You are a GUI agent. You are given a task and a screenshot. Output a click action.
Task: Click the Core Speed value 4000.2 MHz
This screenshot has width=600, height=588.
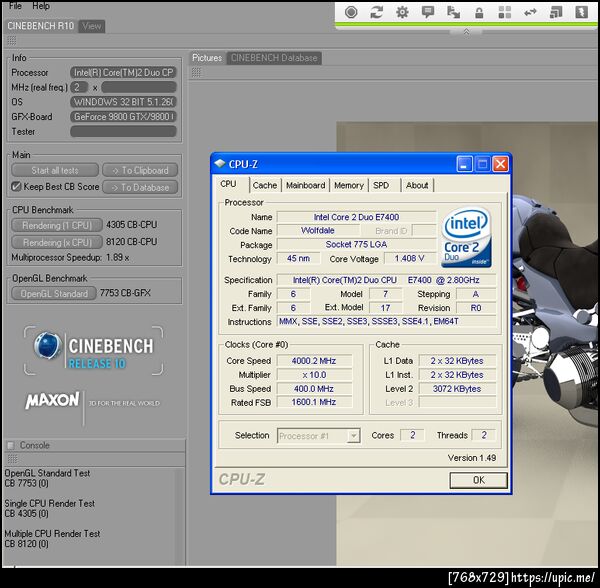point(314,361)
